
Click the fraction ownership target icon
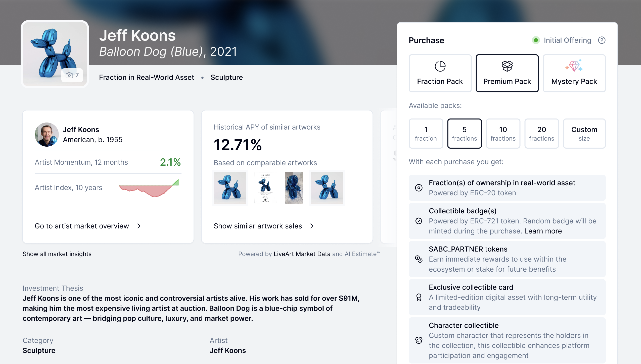point(419,188)
